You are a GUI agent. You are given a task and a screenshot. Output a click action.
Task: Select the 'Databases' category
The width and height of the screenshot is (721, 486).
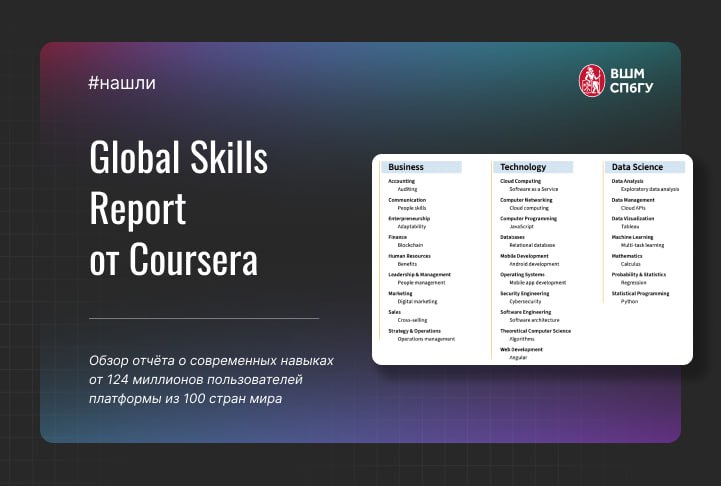click(512, 237)
